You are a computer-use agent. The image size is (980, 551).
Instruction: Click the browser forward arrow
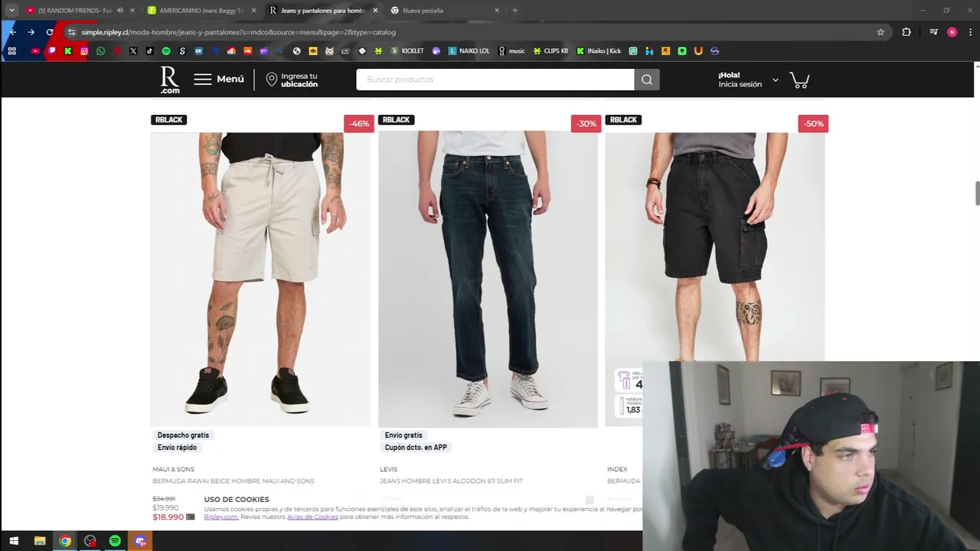[x=31, y=32]
